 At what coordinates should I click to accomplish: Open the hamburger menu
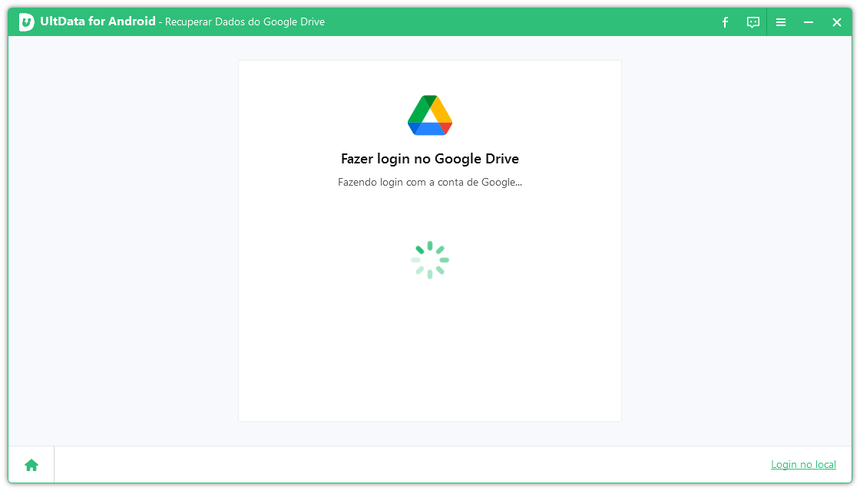pos(781,22)
